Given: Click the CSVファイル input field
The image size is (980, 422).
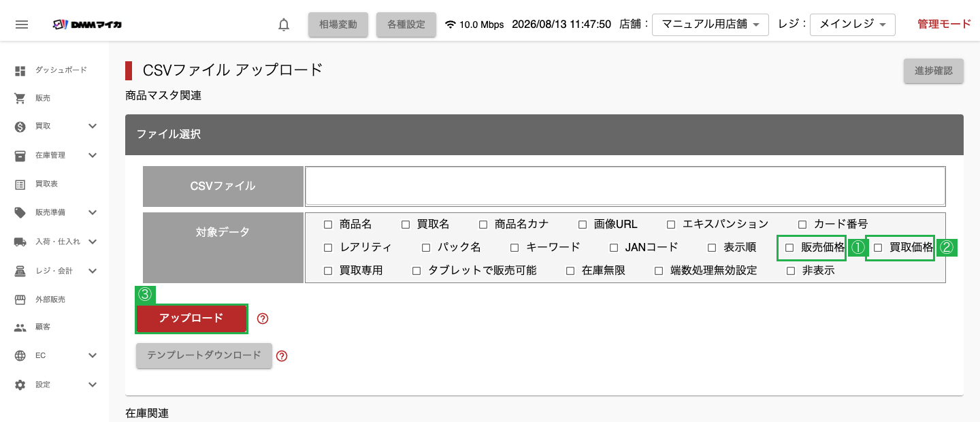Looking at the screenshot, I should pyautogui.click(x=625, y=186).
